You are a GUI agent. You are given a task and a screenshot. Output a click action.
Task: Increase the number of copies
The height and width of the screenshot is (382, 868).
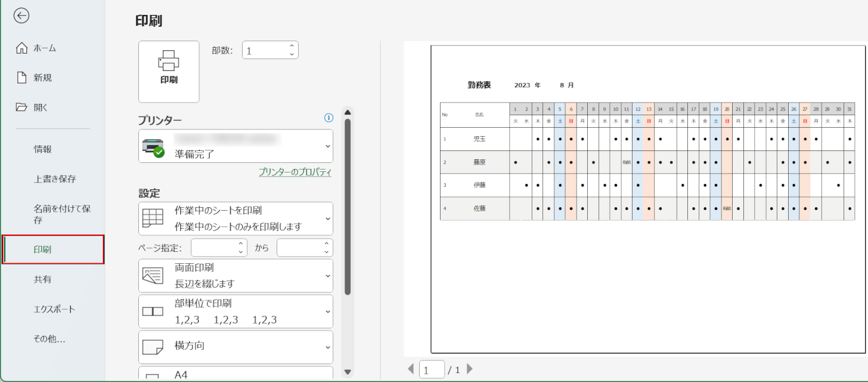pos(292,46)
